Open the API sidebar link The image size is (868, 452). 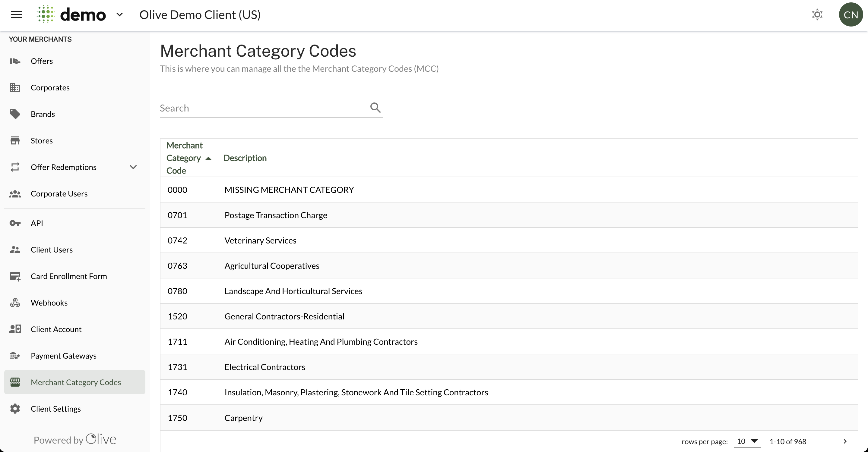[x=75, y=223]
